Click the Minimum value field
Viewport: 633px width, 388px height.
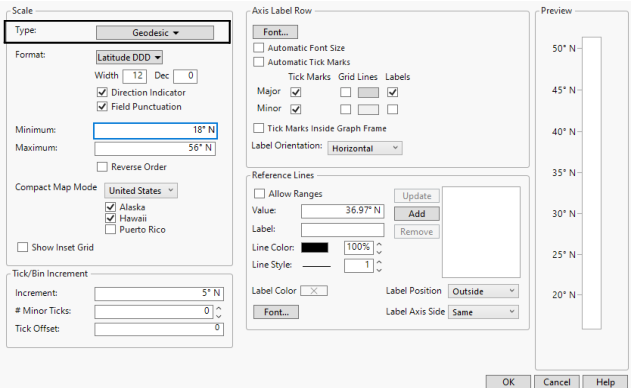tap(155, 130)
